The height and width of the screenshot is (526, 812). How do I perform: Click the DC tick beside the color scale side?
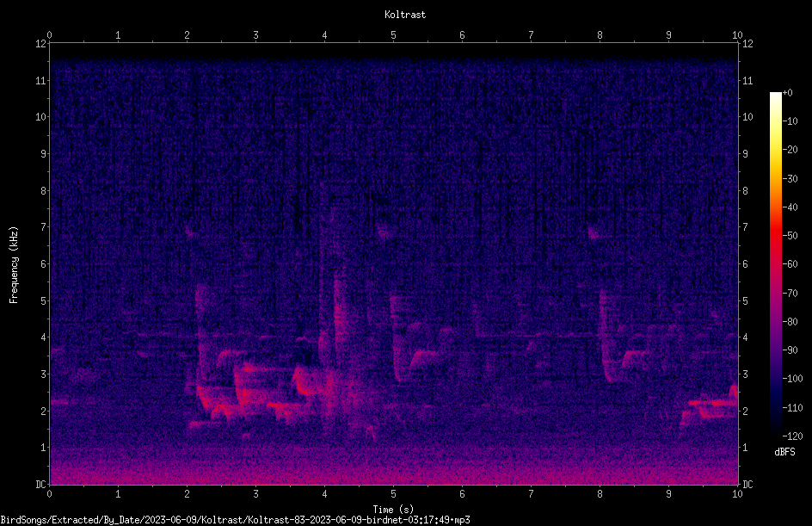tap(747, 485)
